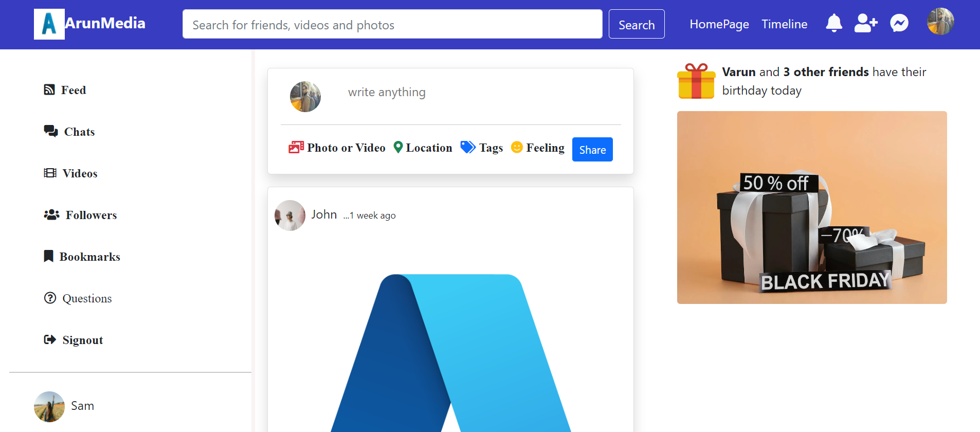Screen dimensions: 980x432
Task: Click the Questions help circle icon
Action: [x=50, y=298]
